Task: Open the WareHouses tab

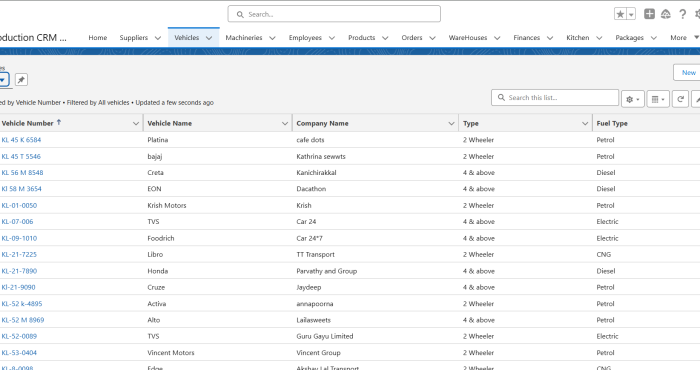Action: [468, 38]
